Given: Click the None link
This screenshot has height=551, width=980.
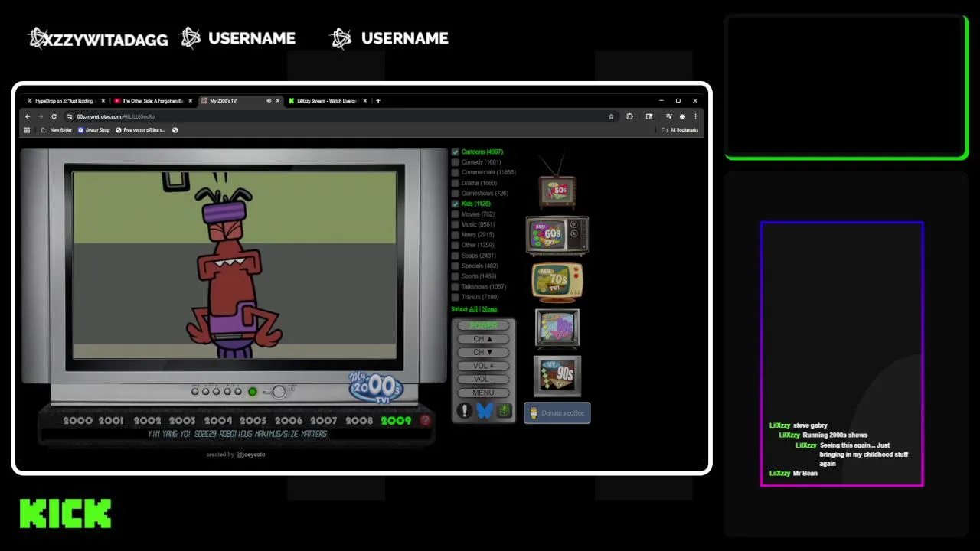Looking at the screenshot, I should (489, 309).
